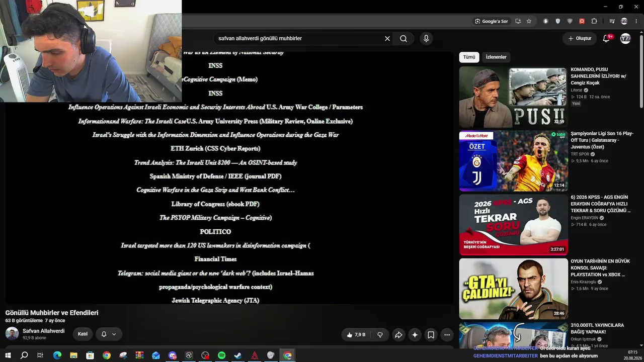This screenshot has height=362, width=644.
Task: Save the video with bookmark icon
Action: pos(431,335)
